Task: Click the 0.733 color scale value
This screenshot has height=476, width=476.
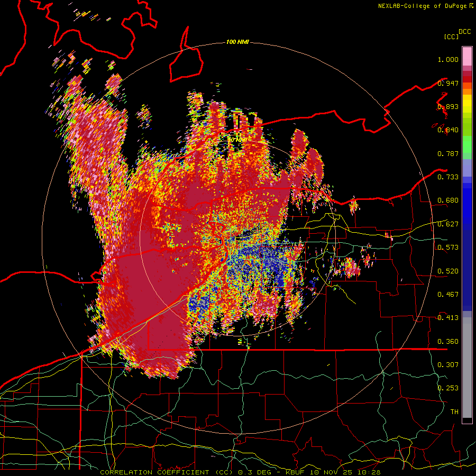Action: [x=448, y=177]
